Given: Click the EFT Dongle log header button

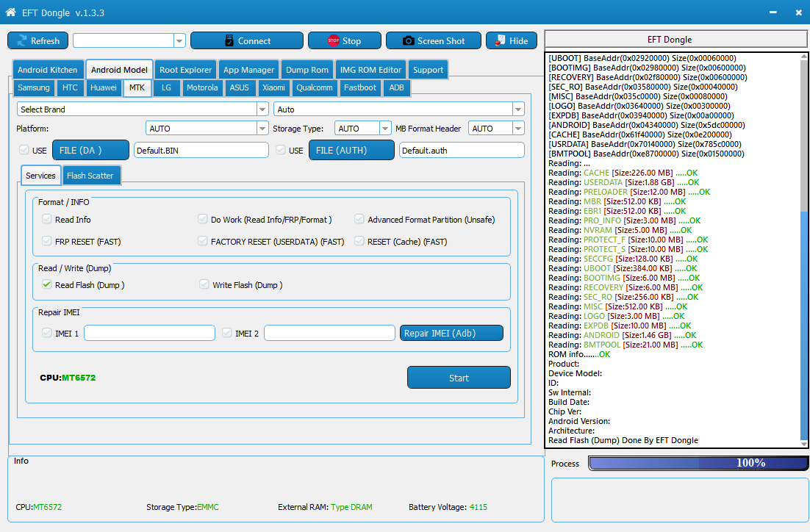Looking at the screenshot, I should tap(675, 39).
